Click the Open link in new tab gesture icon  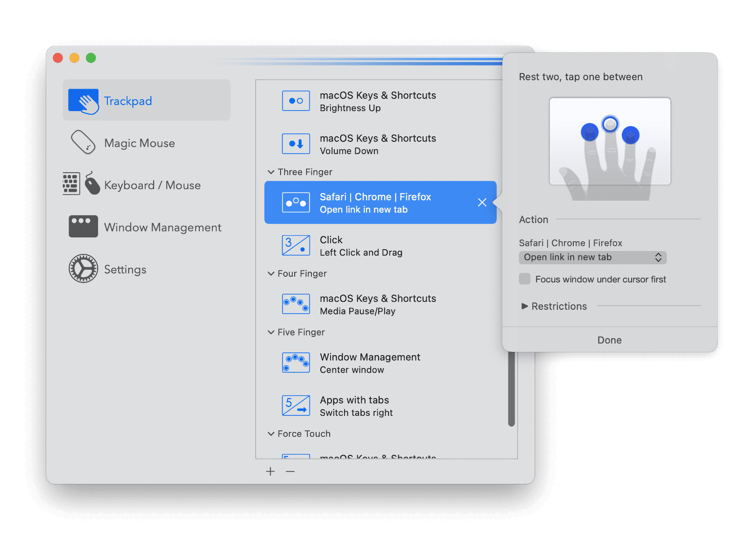(296, 203)
